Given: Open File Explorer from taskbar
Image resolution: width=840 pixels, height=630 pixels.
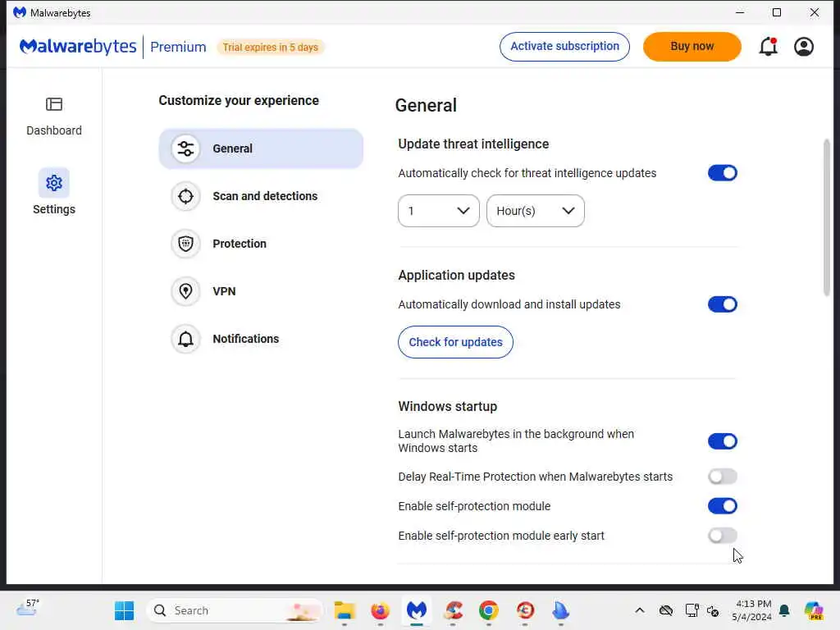Looking at the screenshot, I should pyautogui.click(x=345, y=610).
